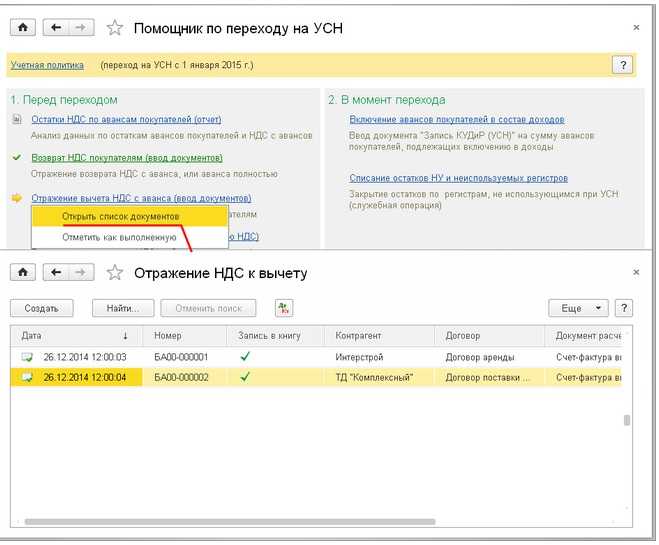This screenshot has height=545, width=659.
Task: Add Отражение НДС к вычету to favorites with the star
Action: click(x=115, y=273)
